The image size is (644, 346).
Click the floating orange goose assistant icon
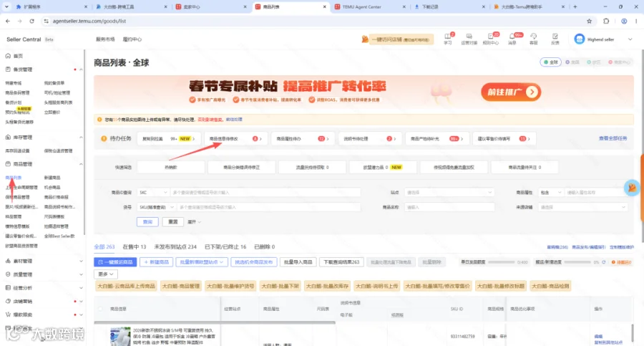(632, 188)
